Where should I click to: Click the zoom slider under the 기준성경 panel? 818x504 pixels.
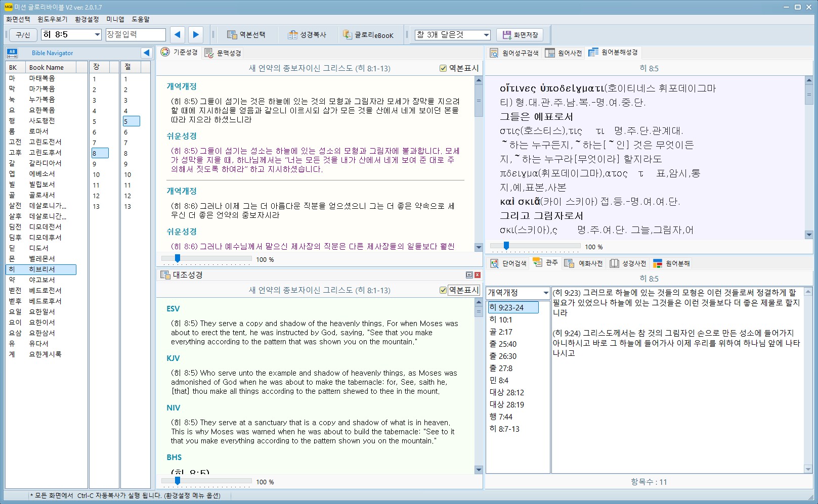coord(178,258)
